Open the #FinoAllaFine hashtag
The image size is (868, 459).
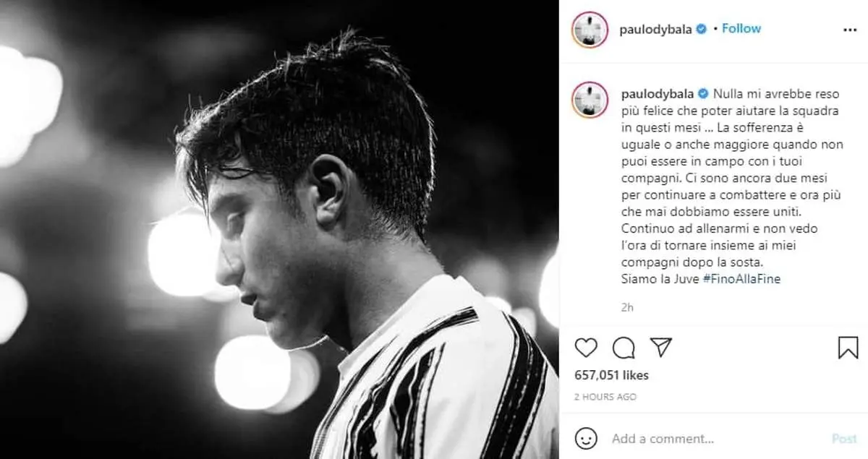[741, 279]
